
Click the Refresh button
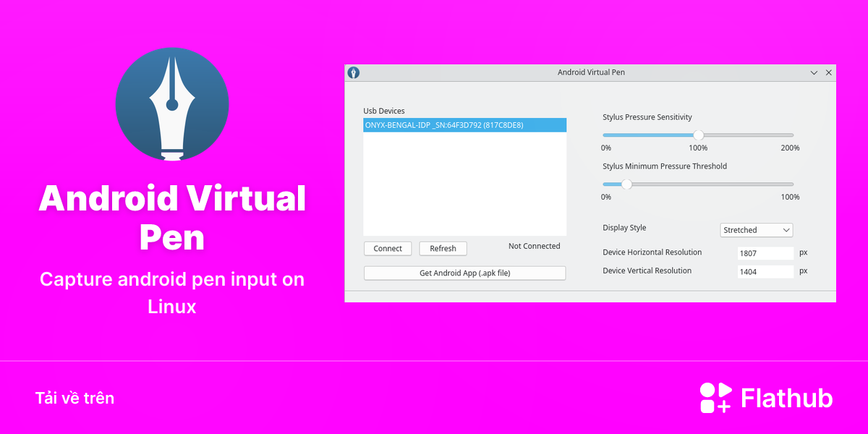(443, 248)
